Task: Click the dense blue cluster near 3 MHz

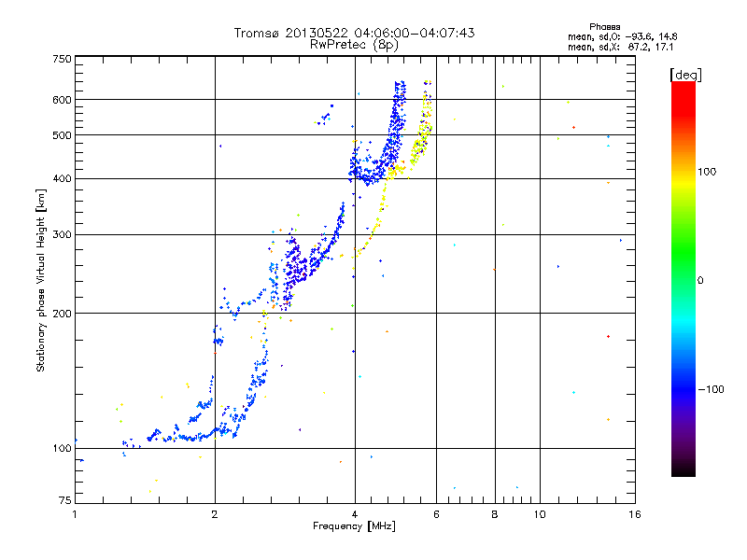Action: 295,267
